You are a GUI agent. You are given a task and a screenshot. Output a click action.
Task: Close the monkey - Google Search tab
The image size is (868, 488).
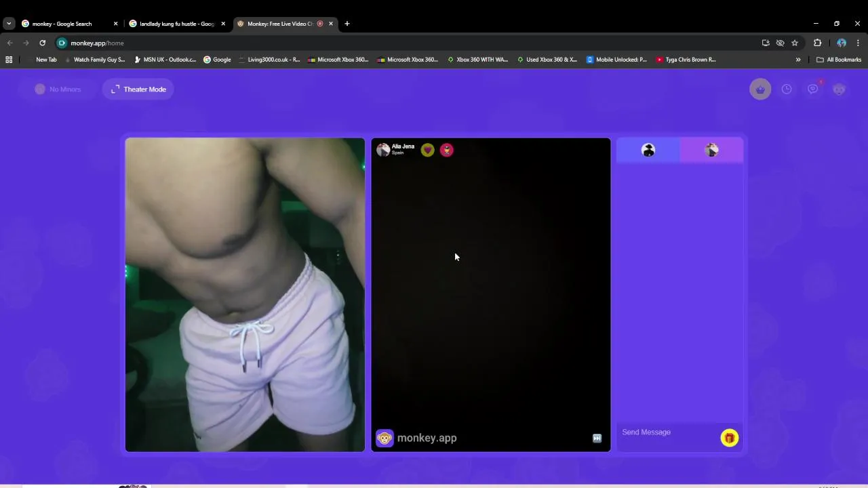[115, 24]
